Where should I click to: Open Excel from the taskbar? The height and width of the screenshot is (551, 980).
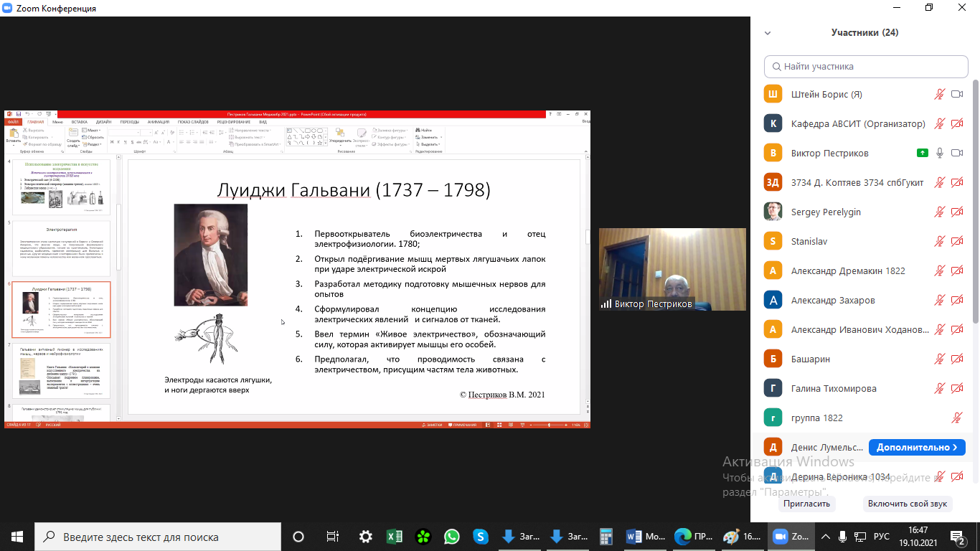click(x=394, y=537)
